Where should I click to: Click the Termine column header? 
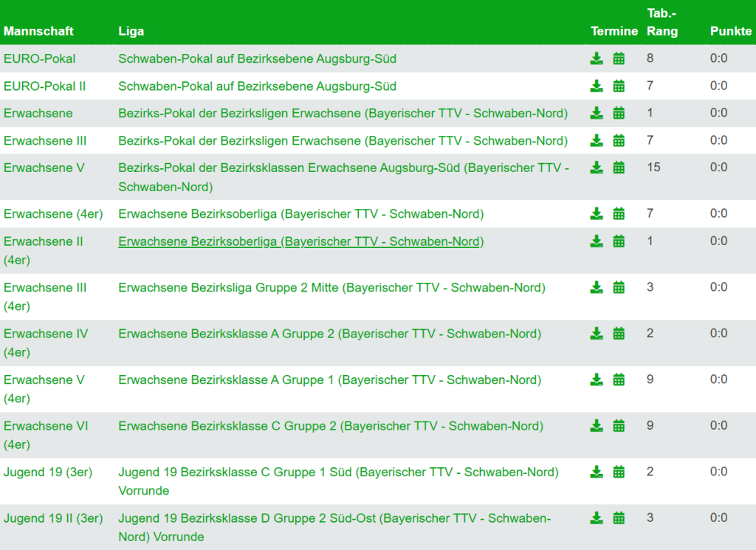pos(614,31)
